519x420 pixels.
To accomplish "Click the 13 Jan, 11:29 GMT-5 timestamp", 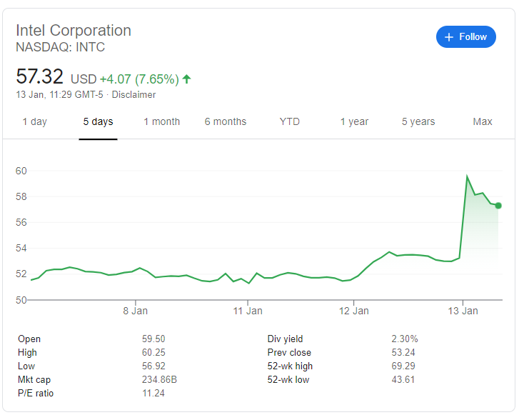I will 59,95.
